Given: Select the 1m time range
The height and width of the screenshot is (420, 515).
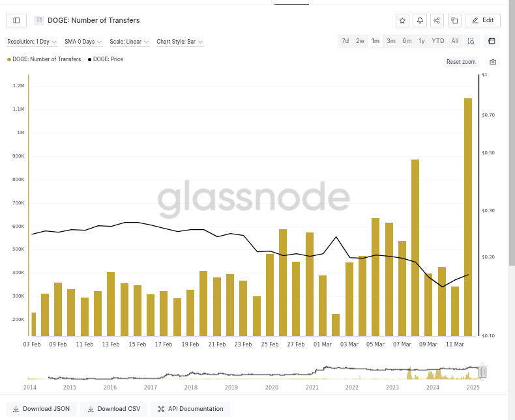Looking at the screenshot, I should [x=375, y=41].
